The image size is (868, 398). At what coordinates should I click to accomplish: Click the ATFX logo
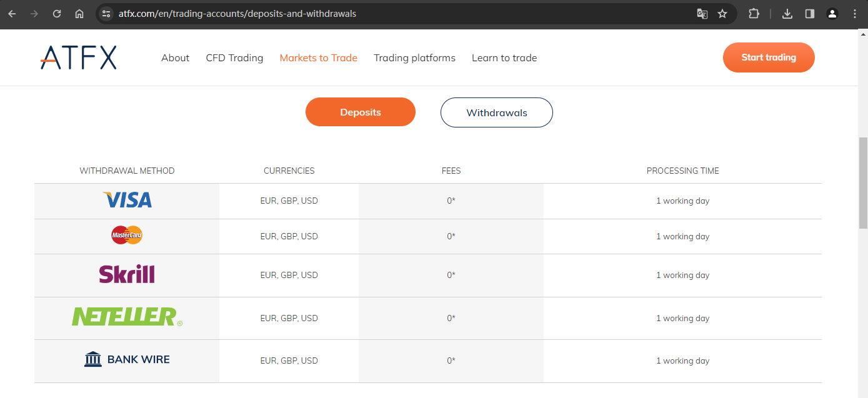(79, 57)
